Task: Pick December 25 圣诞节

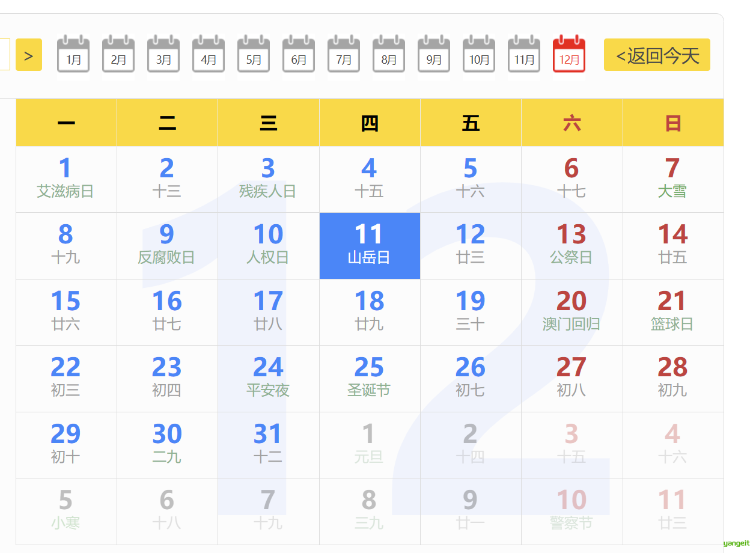Action: [370, 377]
